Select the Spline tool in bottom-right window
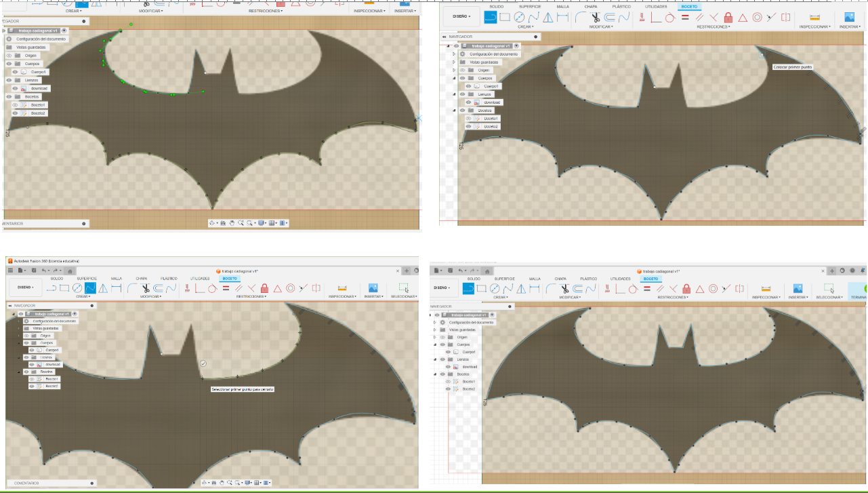The image size is (868, 493). tap(508, 288)
